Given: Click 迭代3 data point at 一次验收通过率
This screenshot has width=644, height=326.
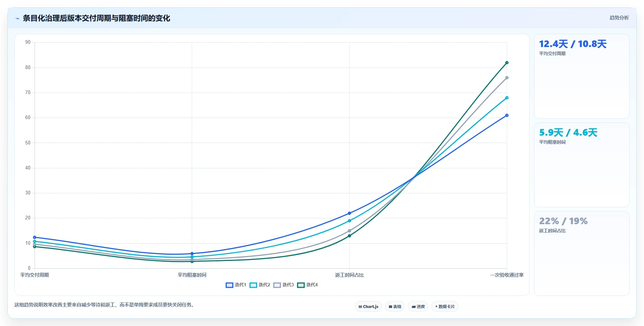Looking at the screenshot, I should 507,78.
